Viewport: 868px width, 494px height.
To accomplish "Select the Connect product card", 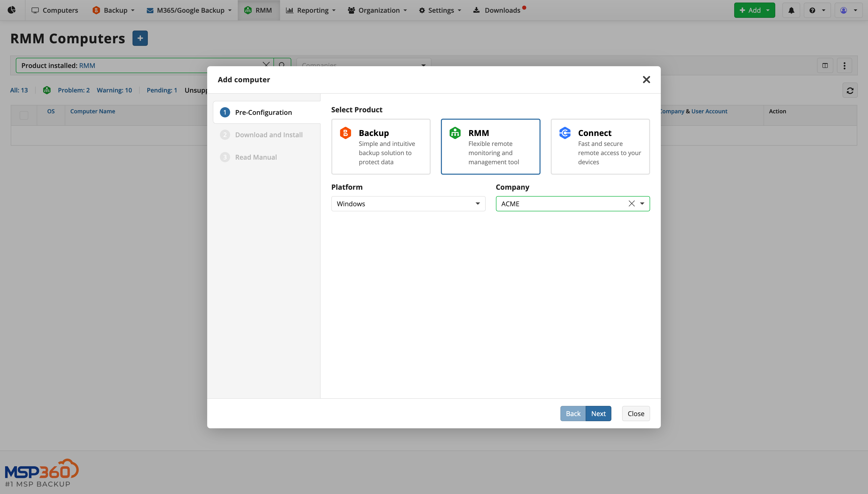I will pyautogui.click(x=600, y=147).
